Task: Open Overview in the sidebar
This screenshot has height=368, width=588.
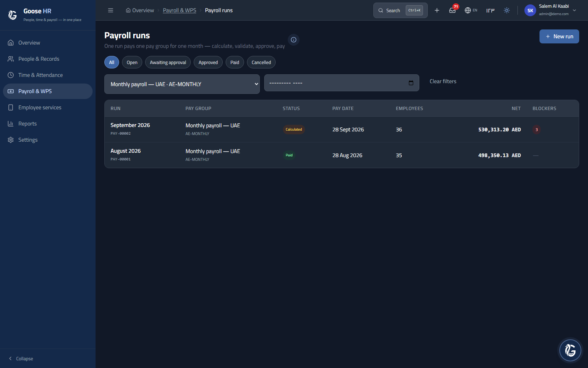Action: [x=48, y=43]
